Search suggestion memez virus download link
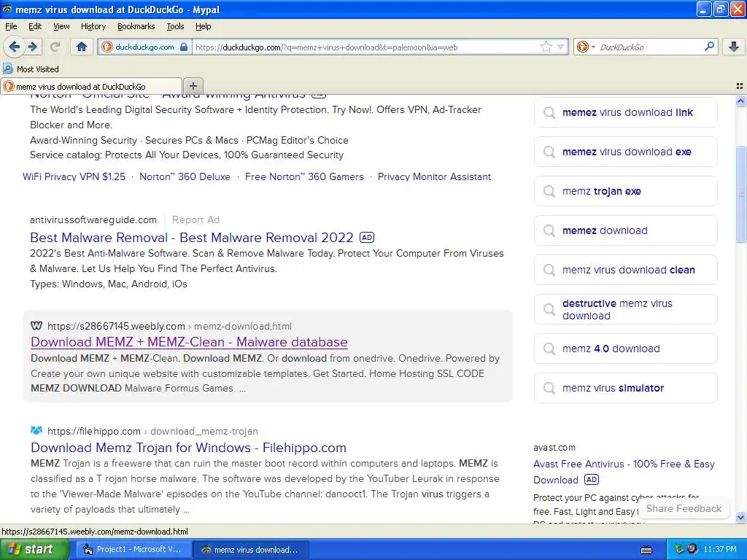The image size is (747, 560). point(625,112)
